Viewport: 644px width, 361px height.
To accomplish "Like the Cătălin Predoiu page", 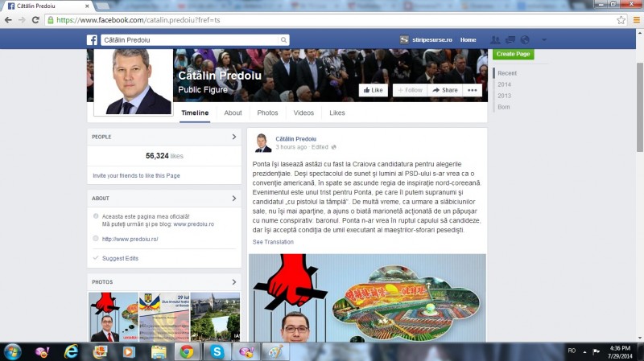I will [x=373, y=90].
